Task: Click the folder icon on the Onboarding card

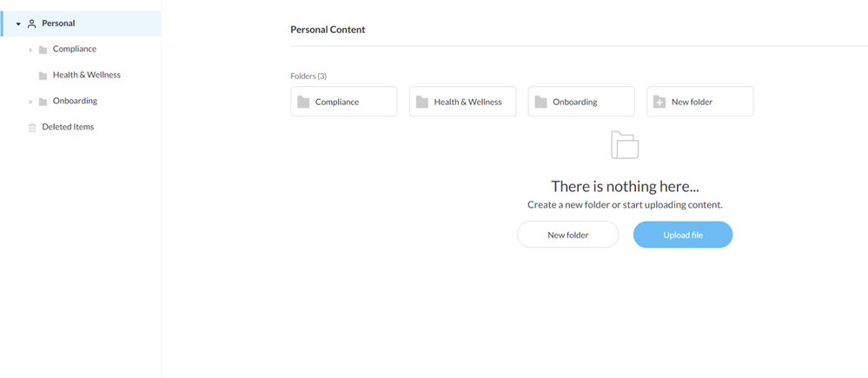Action: 540,102
